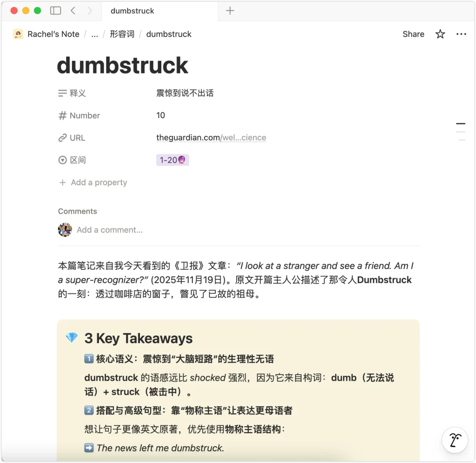Open the handwriting widget at bottom right
The image size is (476, 463).
pyautogui.click(x=454, y=440)
